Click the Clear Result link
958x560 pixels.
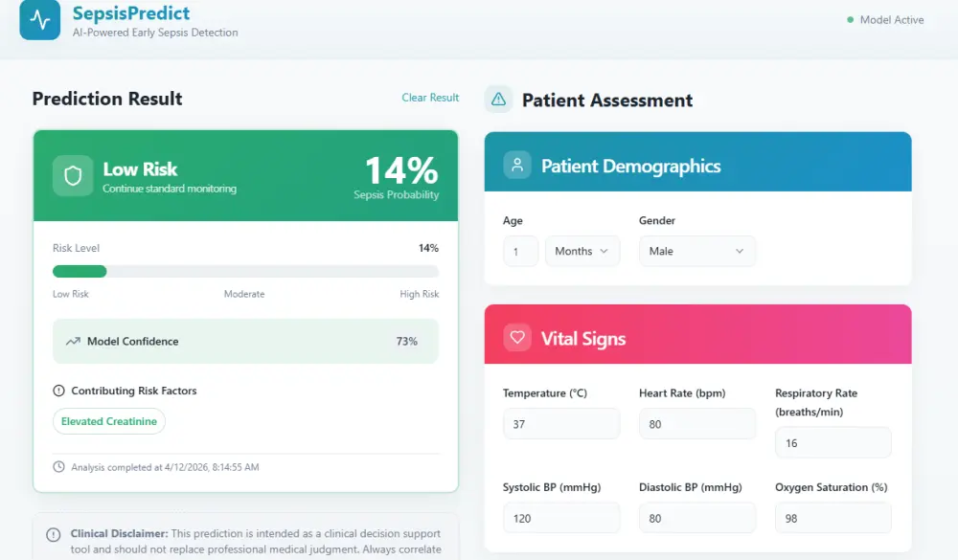pos(430,98)
